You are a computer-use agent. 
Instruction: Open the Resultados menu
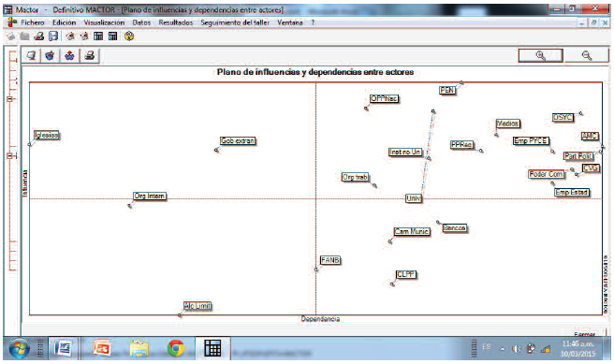click(x=175, y=22)
